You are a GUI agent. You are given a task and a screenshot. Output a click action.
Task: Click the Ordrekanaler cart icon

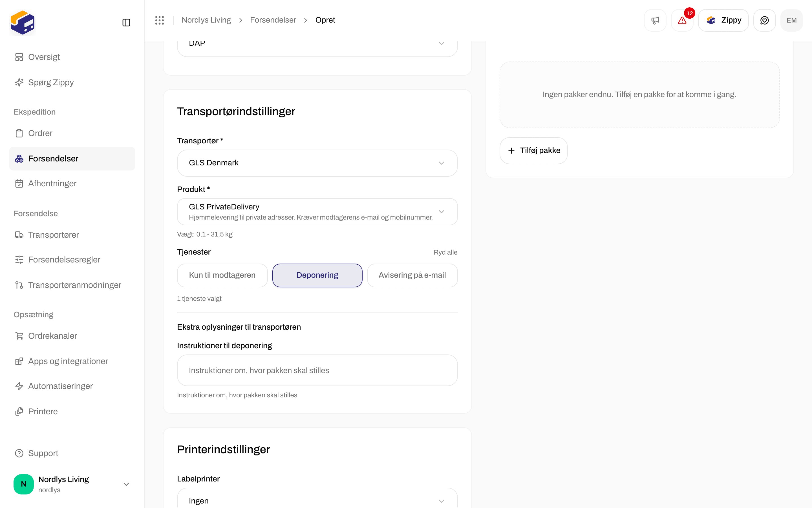coord(19,336)
